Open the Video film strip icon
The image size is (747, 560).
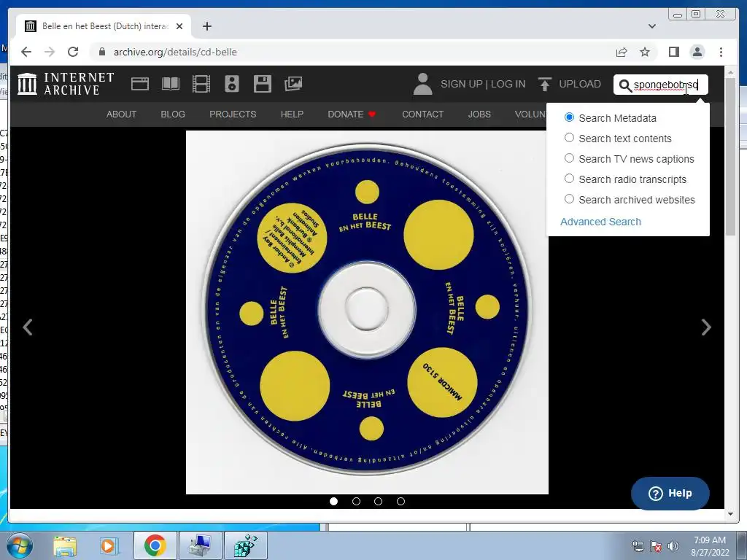[201, 84]
